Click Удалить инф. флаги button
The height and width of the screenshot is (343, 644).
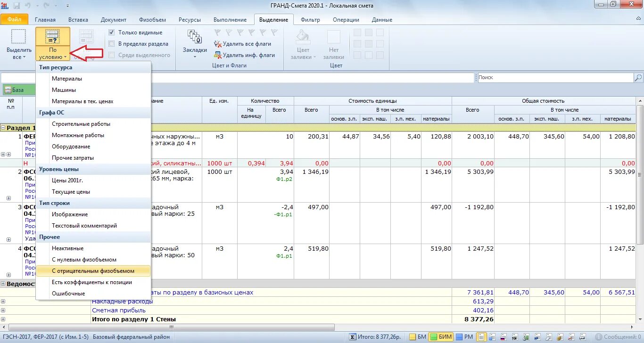click(x=244, y=55)
